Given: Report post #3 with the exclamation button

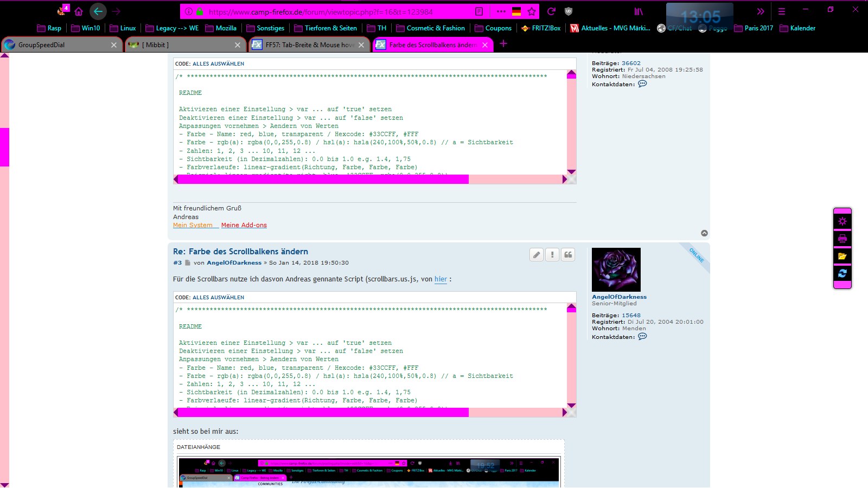Looking at the screenshot, I should [552, 255].
